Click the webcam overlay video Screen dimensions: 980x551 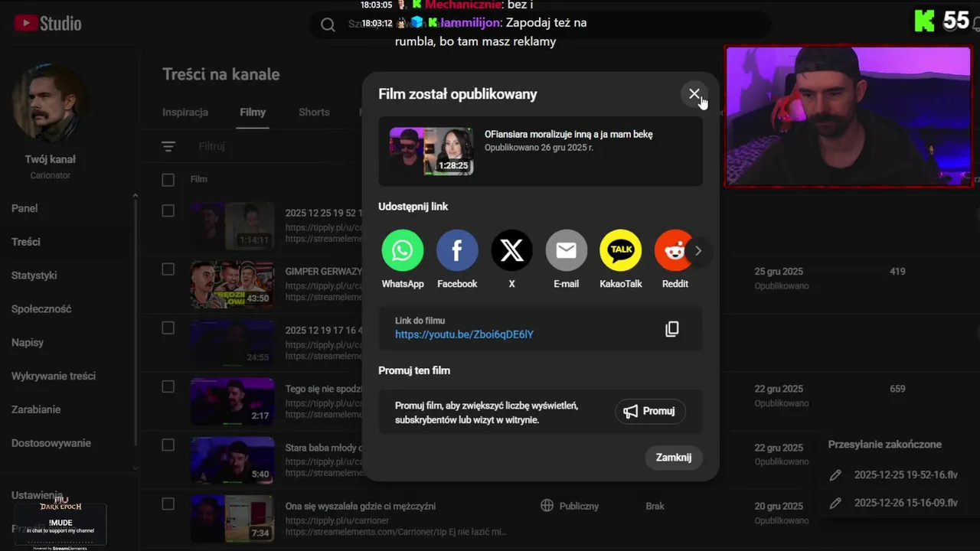pos(848,116)
